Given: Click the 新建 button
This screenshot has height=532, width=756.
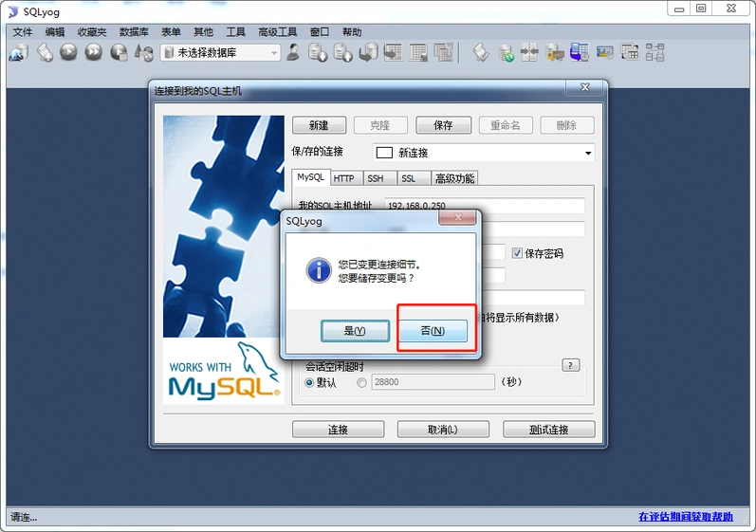Looking at the screenshot, I should [319, 125].
